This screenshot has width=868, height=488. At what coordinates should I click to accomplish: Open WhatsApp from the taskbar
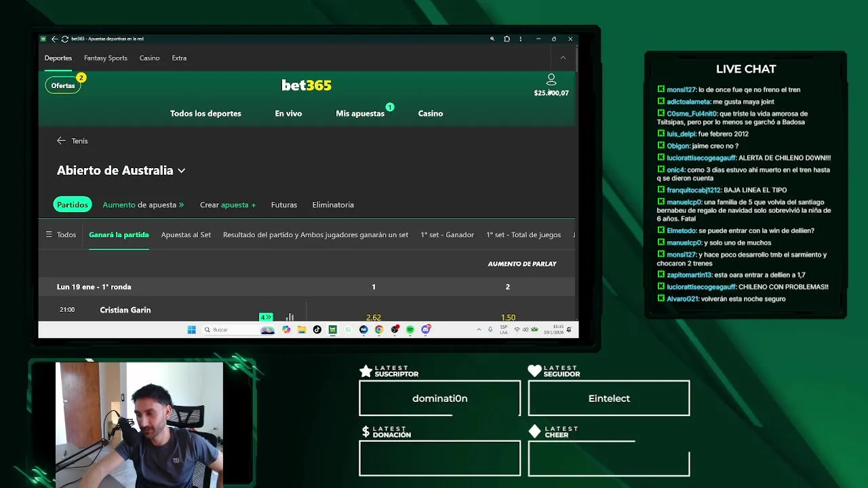348,329
